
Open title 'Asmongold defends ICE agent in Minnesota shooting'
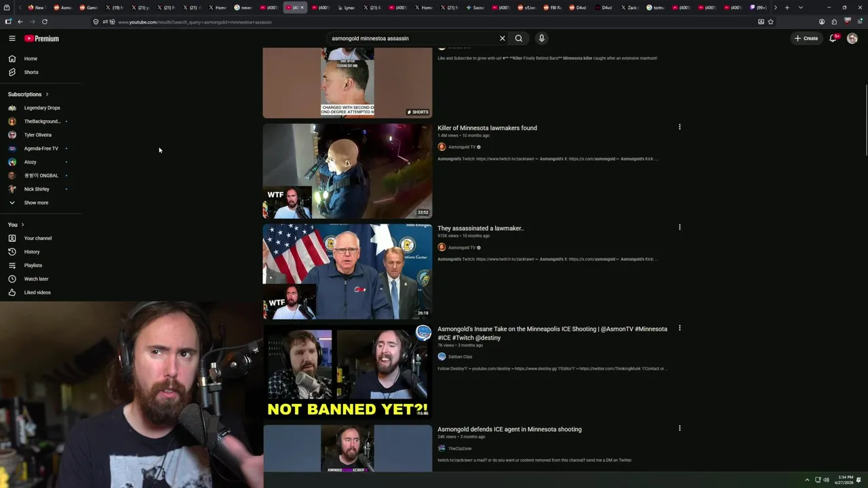pos(509,429)
